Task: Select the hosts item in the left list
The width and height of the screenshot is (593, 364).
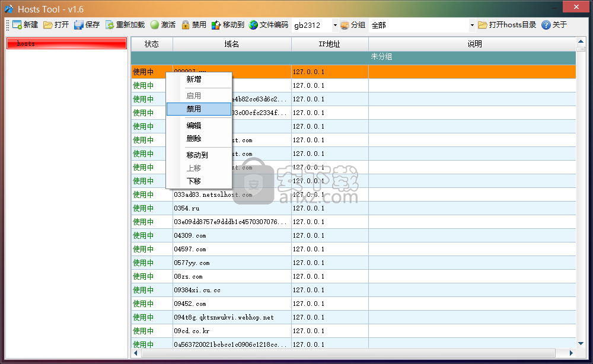Action: pos(66,43)
